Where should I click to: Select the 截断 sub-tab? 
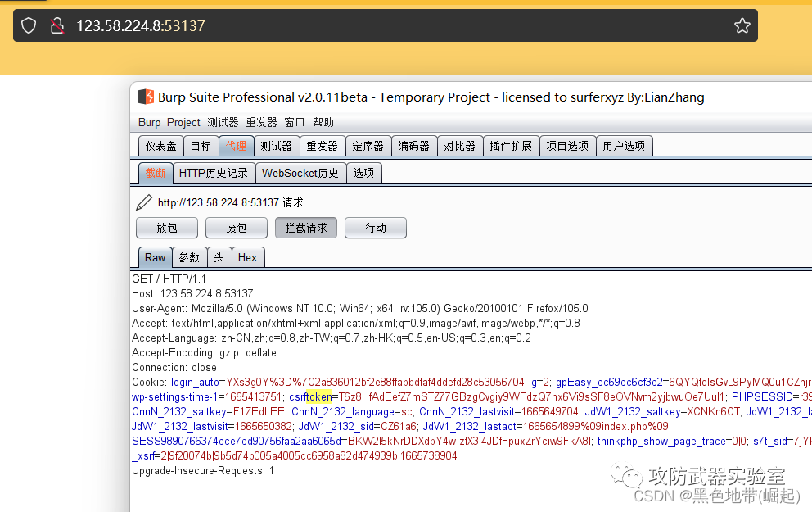156,173
